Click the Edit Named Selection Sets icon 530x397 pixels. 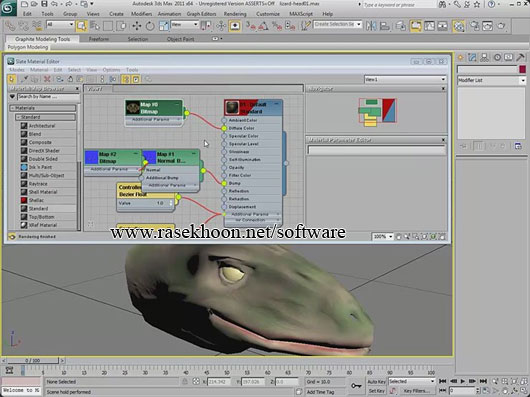tap(306, 26)
